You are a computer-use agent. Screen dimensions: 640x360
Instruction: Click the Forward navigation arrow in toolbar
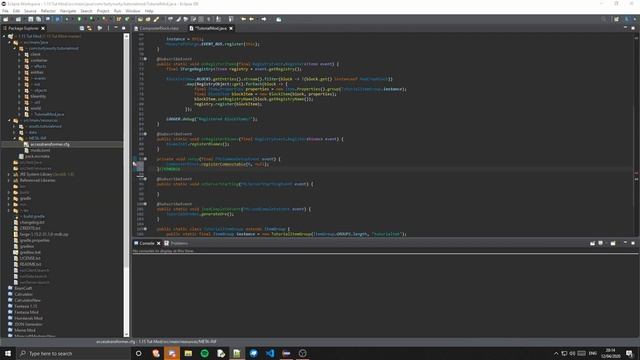coord(264,19)
